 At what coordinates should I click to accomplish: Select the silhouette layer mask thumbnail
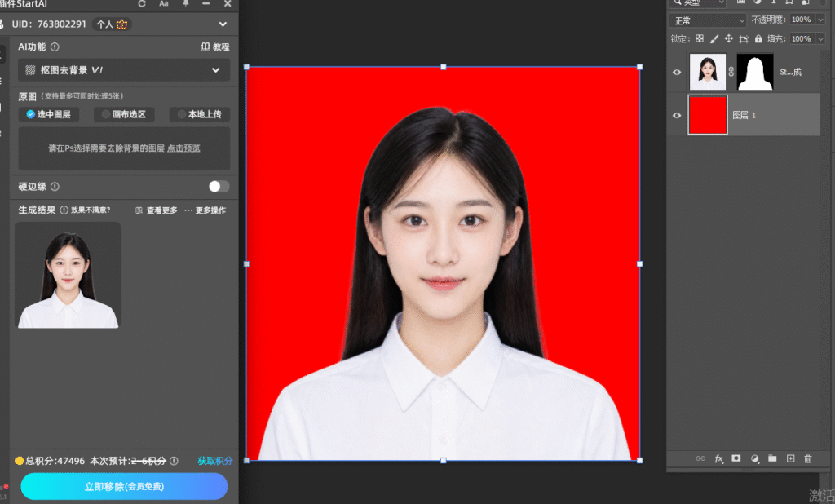755,72
